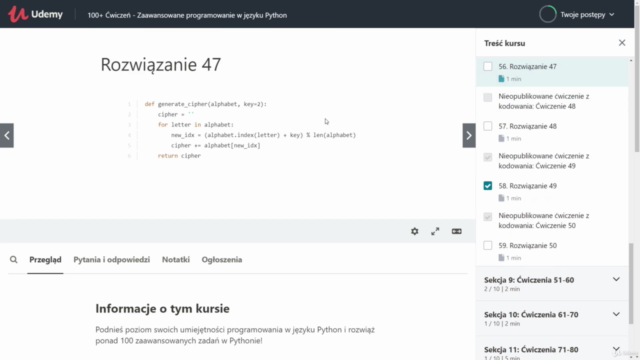Check the box for 57. Rozwiązanie 48

[x=488, y=126]
